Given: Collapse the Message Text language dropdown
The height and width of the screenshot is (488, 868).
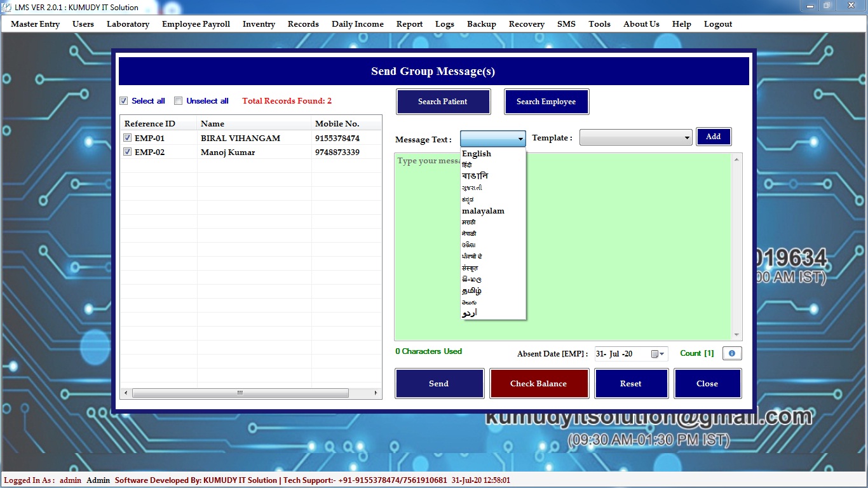Looking at the screenshot, I should pos(520,139).
